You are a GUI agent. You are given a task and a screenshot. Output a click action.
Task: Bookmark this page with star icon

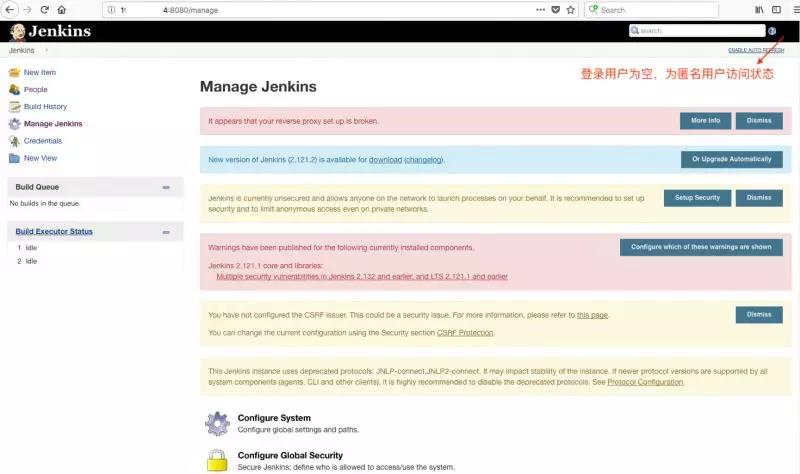point(570,10)
